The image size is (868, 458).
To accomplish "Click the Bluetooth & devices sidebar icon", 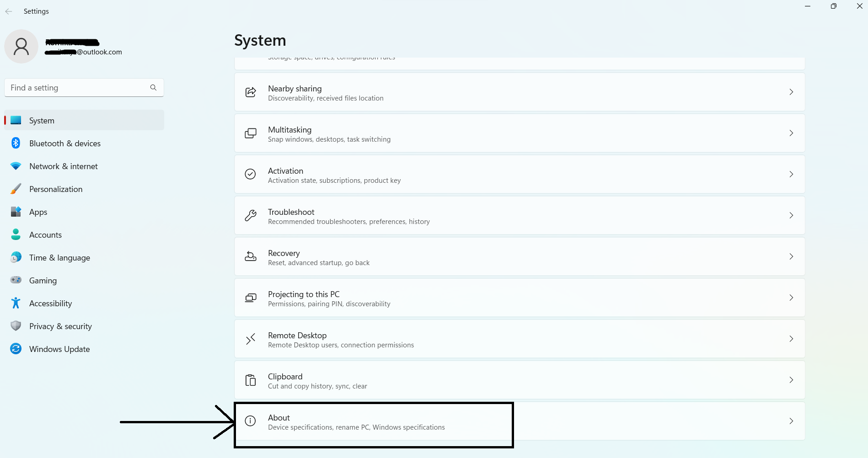I will pyautogui.click(x=16, y=143).
